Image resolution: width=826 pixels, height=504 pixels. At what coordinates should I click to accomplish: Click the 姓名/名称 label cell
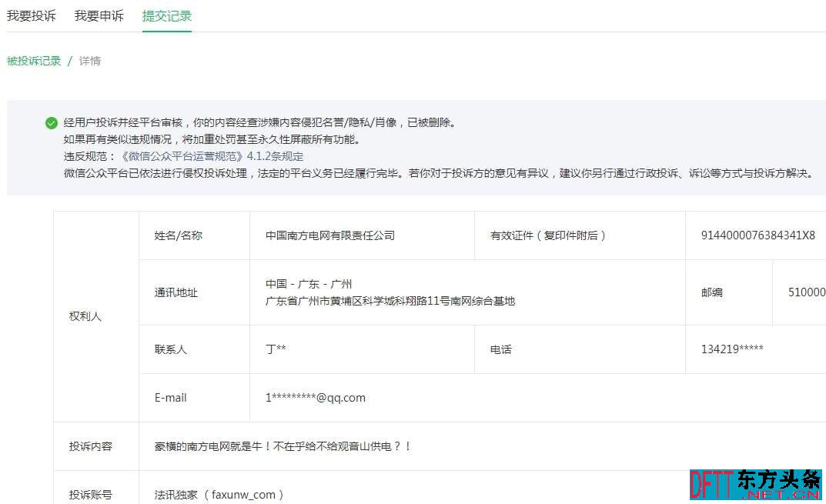click(x=179, y=235)
